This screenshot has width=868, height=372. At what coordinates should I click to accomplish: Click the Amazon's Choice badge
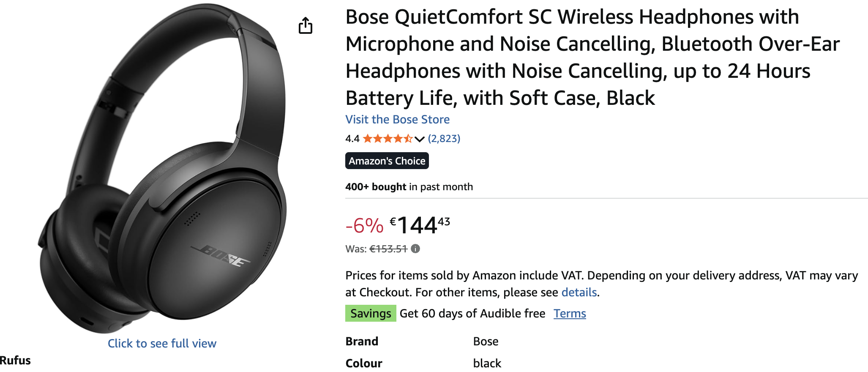pyautogui.click(x=387, y=161)
